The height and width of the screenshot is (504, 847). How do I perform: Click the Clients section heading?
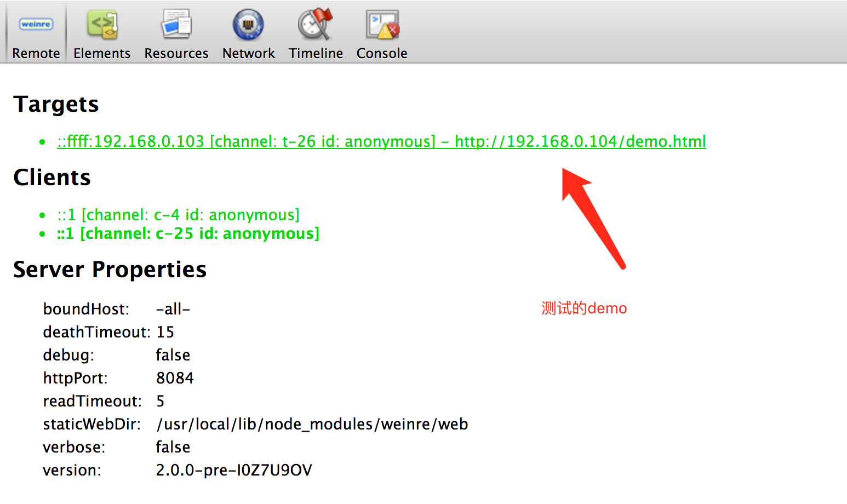click(52, 177)
